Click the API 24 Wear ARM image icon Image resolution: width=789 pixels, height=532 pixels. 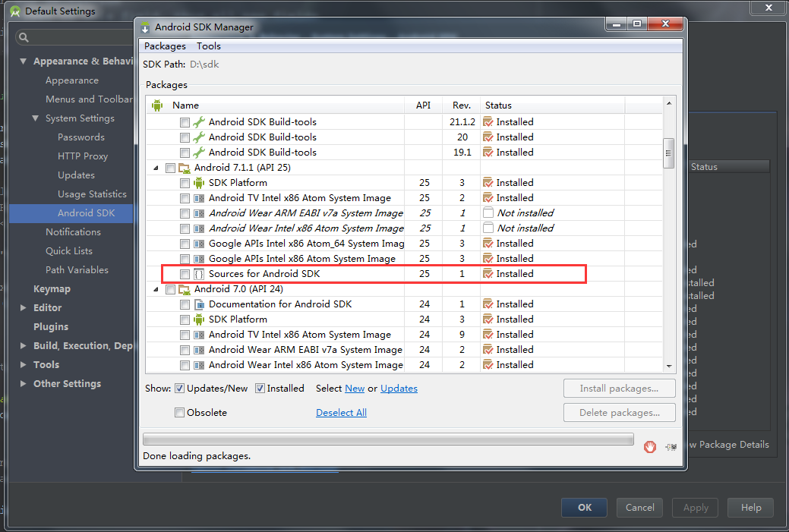199,350
